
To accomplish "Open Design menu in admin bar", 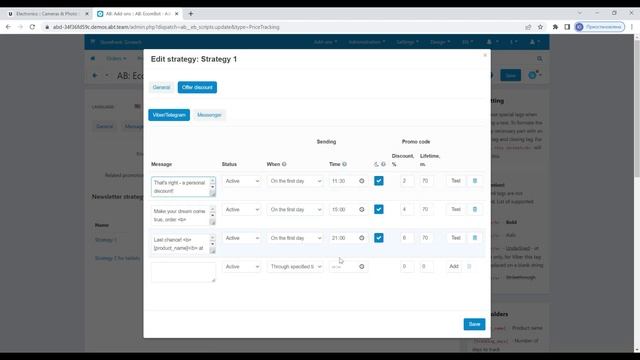I will pyautogui.click(x=440, y=42).
